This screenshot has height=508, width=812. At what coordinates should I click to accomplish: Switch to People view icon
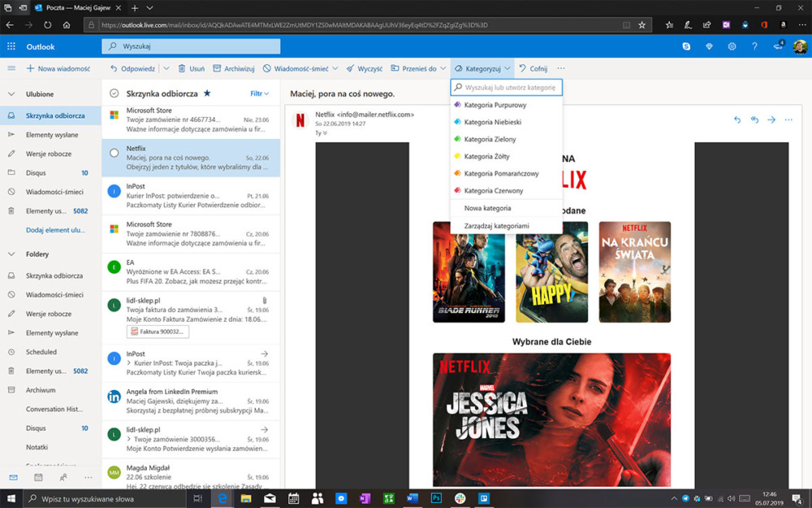(63, 477)
